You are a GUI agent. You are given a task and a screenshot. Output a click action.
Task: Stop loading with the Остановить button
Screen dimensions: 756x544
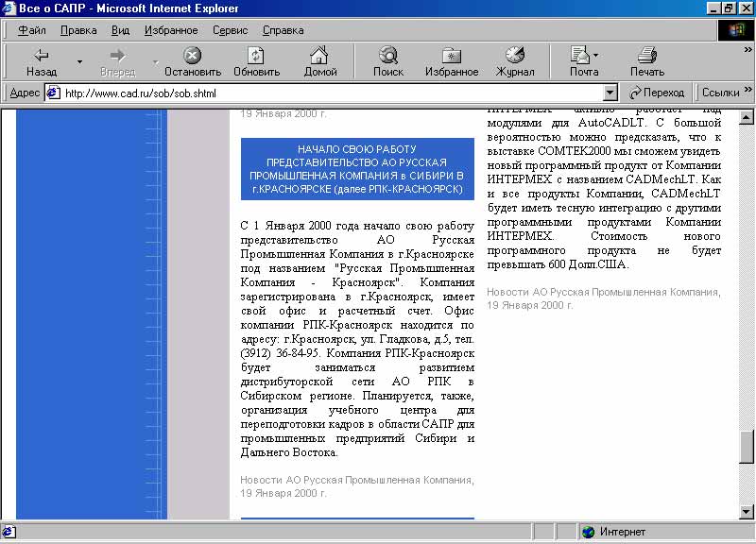(x=193, y=61)
